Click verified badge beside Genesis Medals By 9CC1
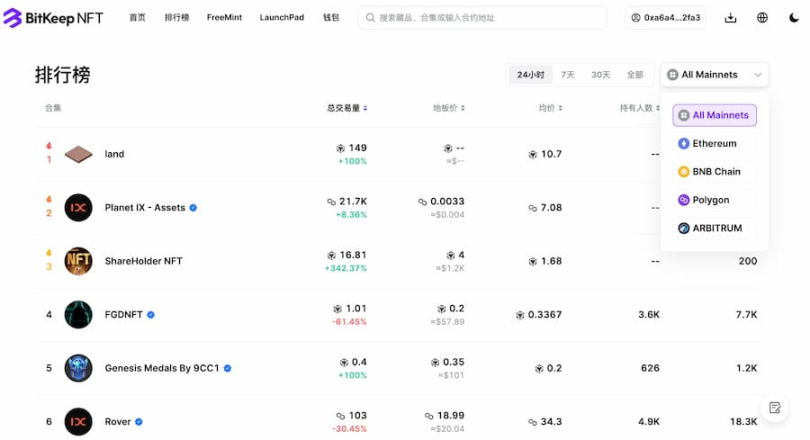Screen dimensions: 810x440 click(x=227, y=368)
